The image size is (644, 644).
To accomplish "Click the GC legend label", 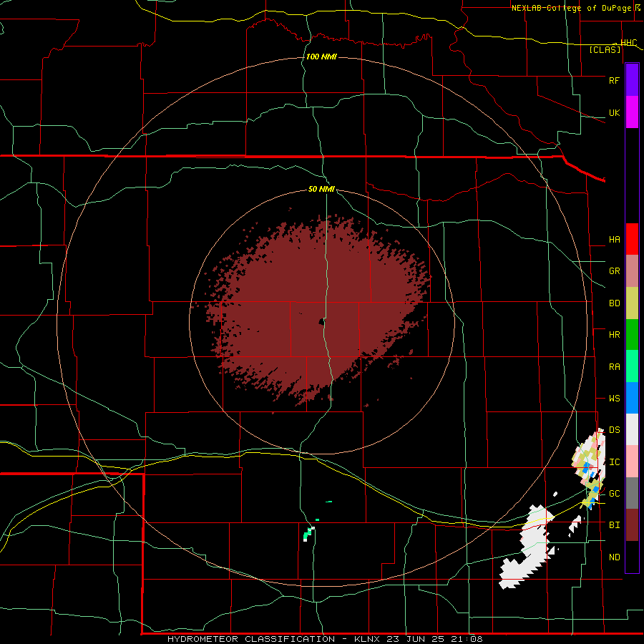I will [614, 494].
